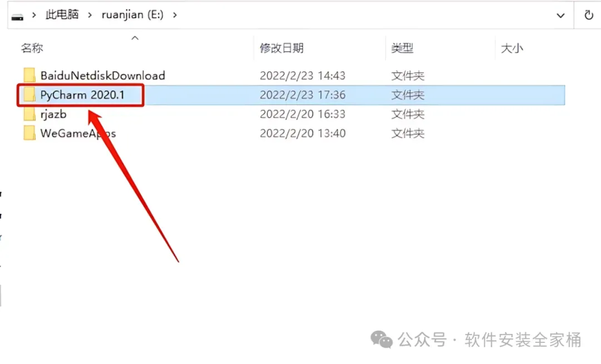Sort by the 大小 column header
The image size is (601, 364).
coord(512,48)
